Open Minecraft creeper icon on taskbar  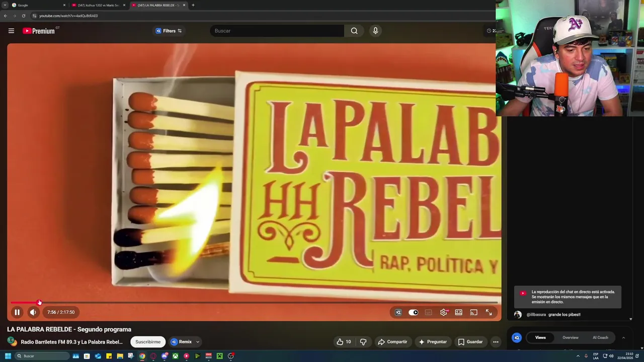click(x=220, y=356)
